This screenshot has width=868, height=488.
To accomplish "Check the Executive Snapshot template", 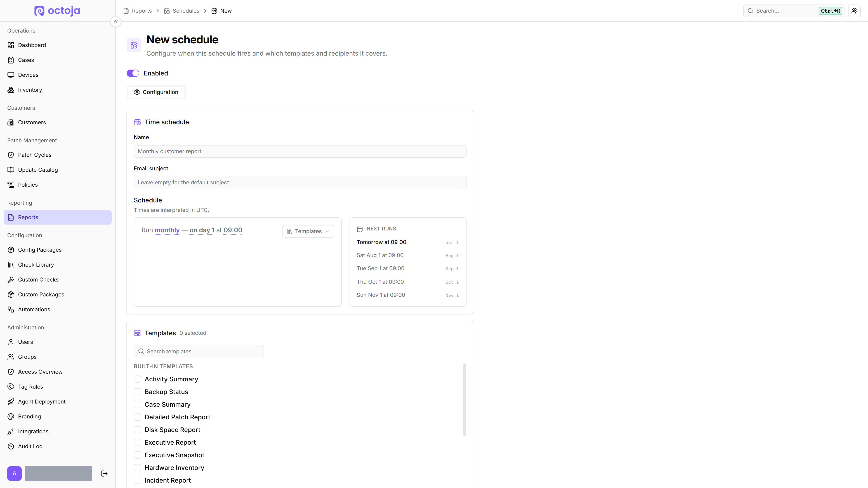I will coord(137,455).
